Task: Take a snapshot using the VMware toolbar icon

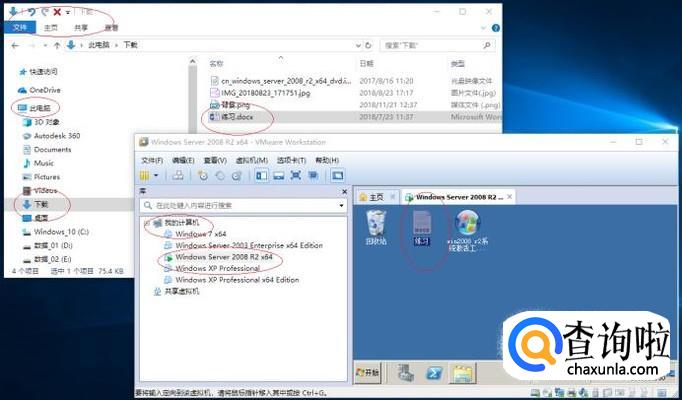Action: (x=203, y=176)
